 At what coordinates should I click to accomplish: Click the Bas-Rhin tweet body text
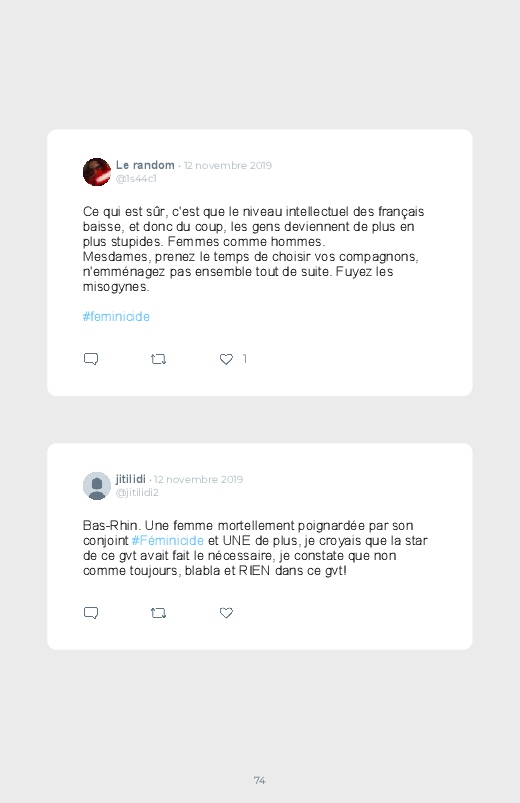[x=255, y=548]
